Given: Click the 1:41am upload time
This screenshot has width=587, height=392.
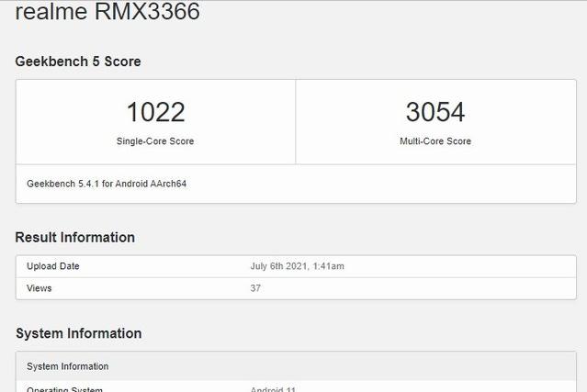Looking at the screenshot, I should coord(328,266).
